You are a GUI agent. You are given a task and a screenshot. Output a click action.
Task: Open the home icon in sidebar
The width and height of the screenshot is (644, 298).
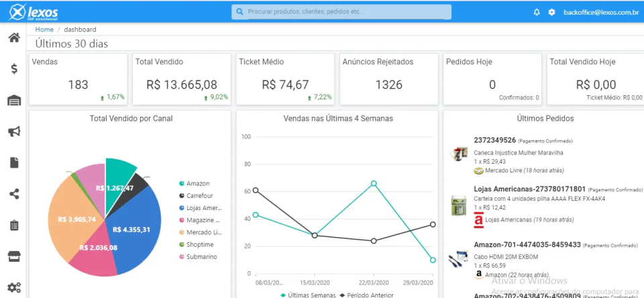coord(14,38)
